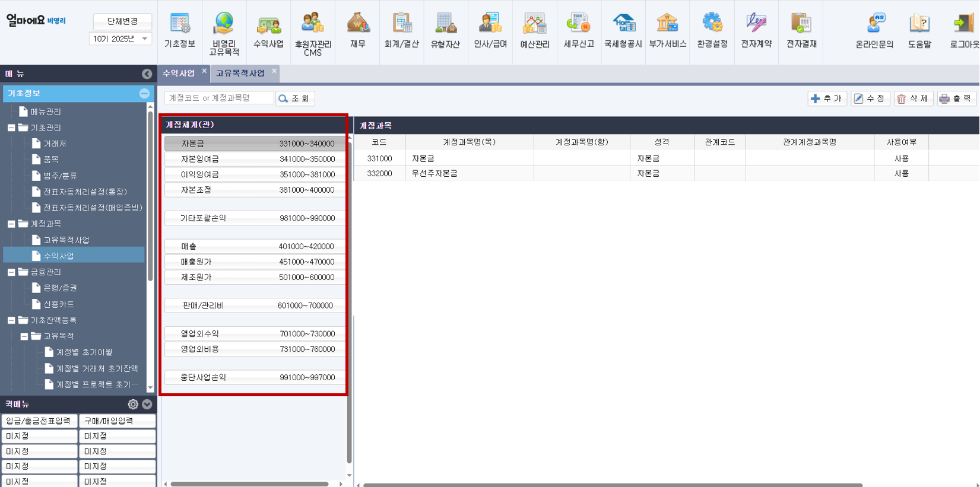
Task: Click the 조회 search button
Action: click(x=295, y=98)
